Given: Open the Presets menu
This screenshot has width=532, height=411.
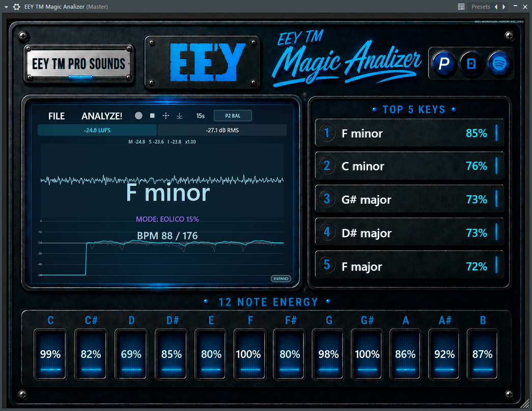Looking at the screenshot, I should (x=481, y=7).
